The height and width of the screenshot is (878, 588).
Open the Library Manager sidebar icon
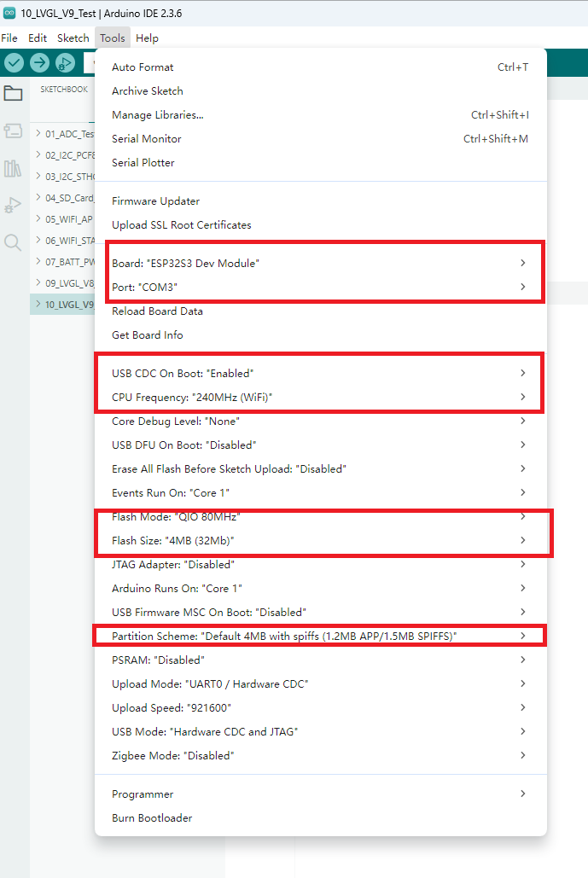pyautogui.click(x=13, y=169)
